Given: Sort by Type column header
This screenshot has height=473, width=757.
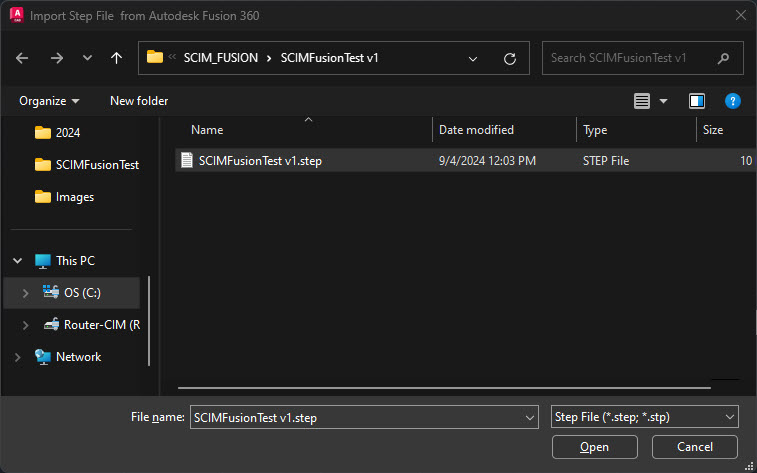Looking at the screenshot, I should [595, 130].
